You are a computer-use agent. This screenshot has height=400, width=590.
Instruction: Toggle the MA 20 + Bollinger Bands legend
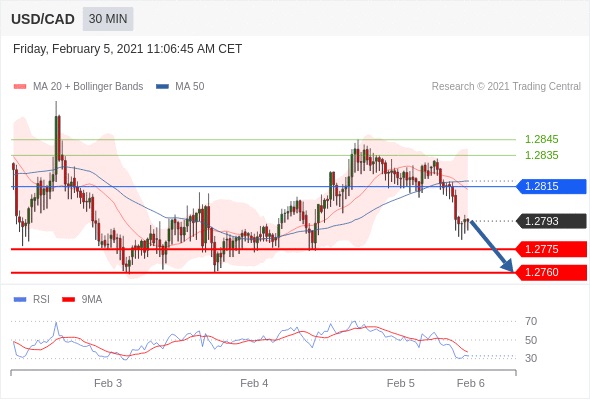(x=88, y=87)
